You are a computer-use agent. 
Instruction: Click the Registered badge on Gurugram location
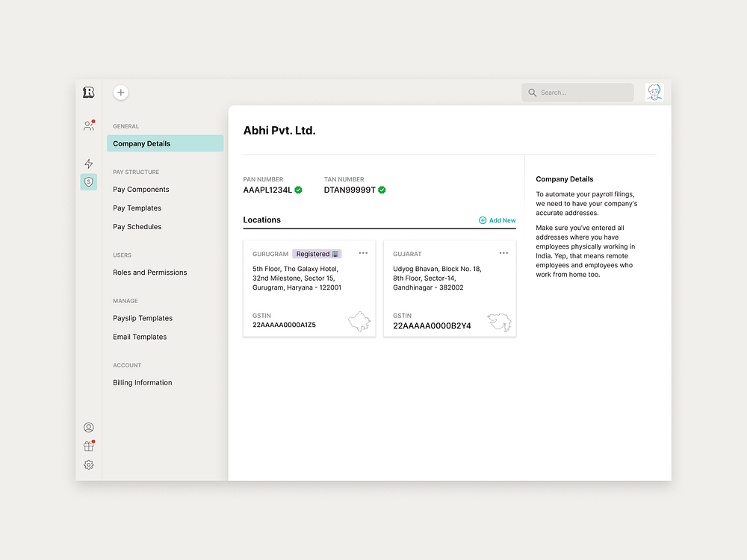click(317, 254)
